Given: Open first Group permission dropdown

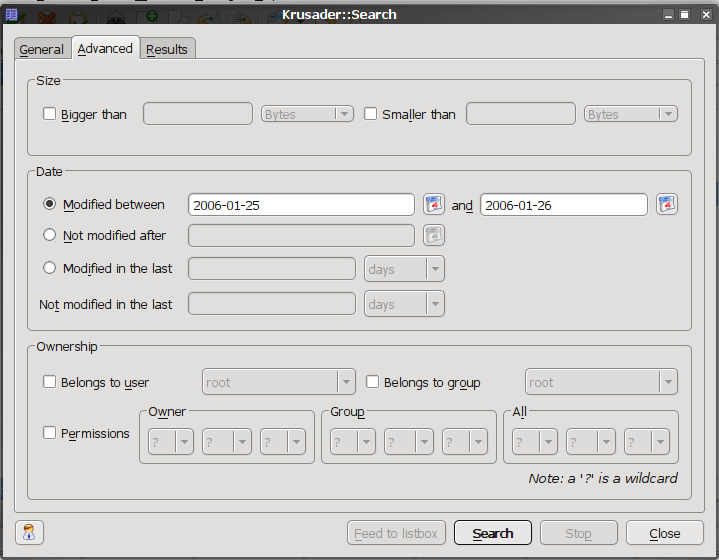Looking at the screenshot, I should pos(353,442).
